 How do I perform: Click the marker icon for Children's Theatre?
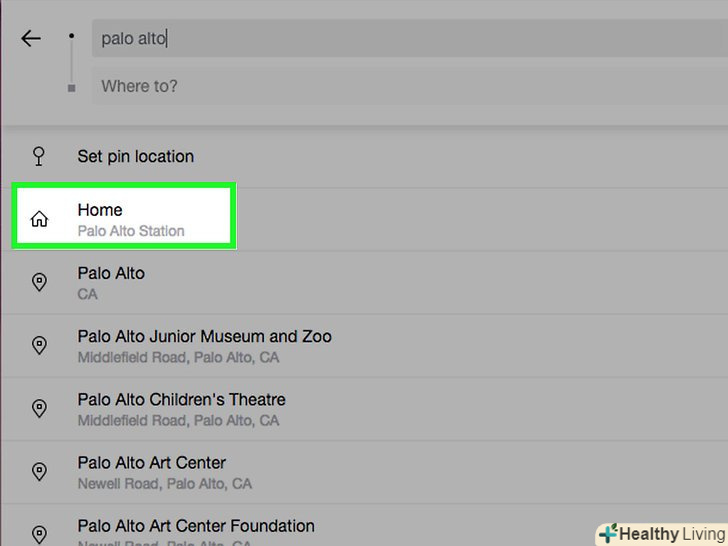click(x=39, y=408)
